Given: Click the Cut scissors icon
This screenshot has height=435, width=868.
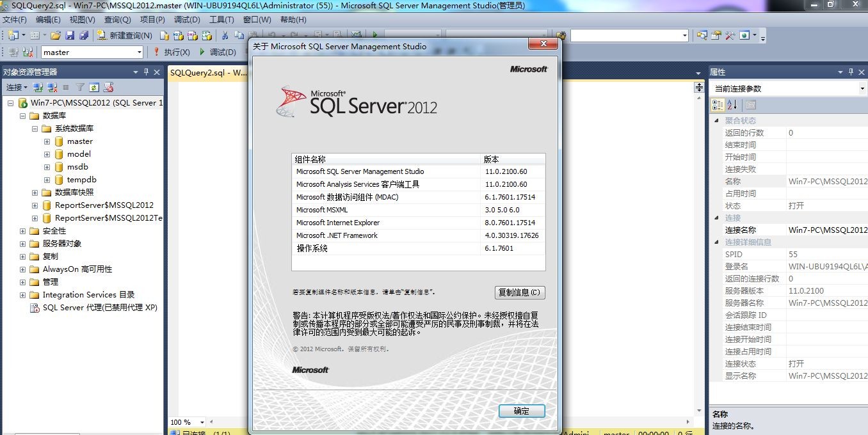Looking at the screenshot, I should tap(225, 35).
